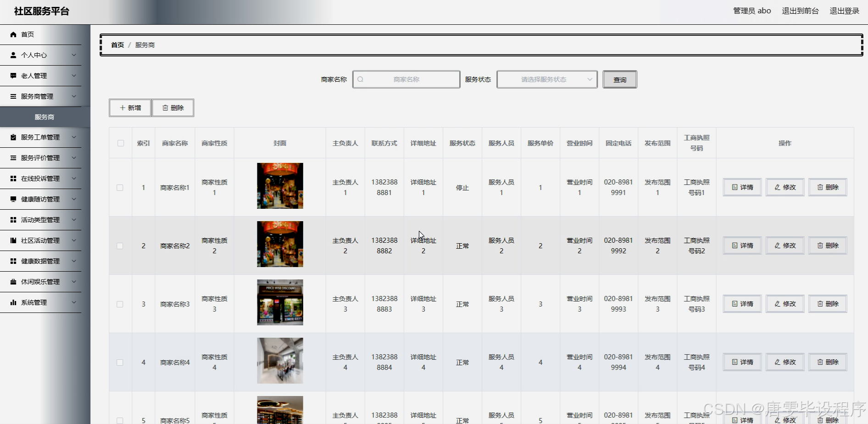Check the checkbox for row 商家名称5

[120, 420]
